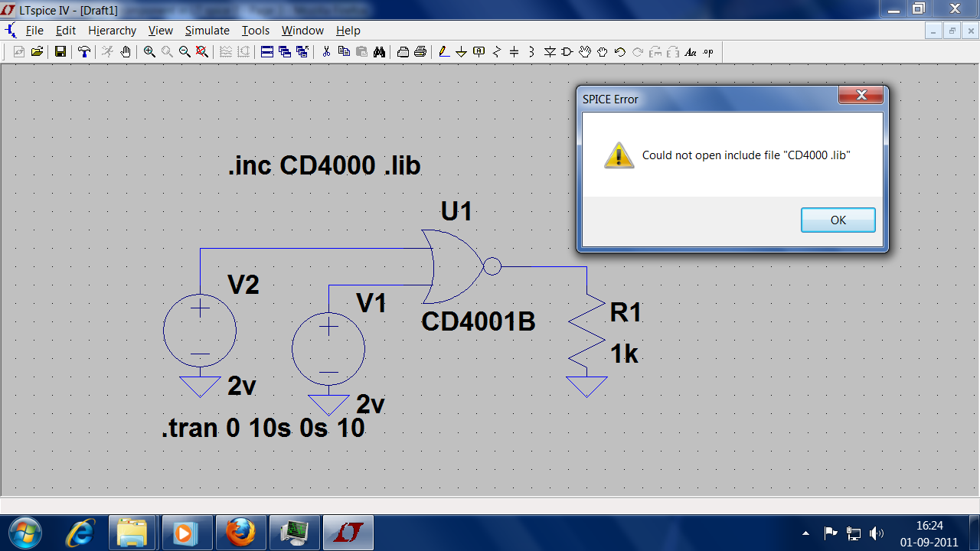The height and width of the screenshot is (551, 980).
Task: Click OK in the SPICE Error dialog
Action: [838, 220]
